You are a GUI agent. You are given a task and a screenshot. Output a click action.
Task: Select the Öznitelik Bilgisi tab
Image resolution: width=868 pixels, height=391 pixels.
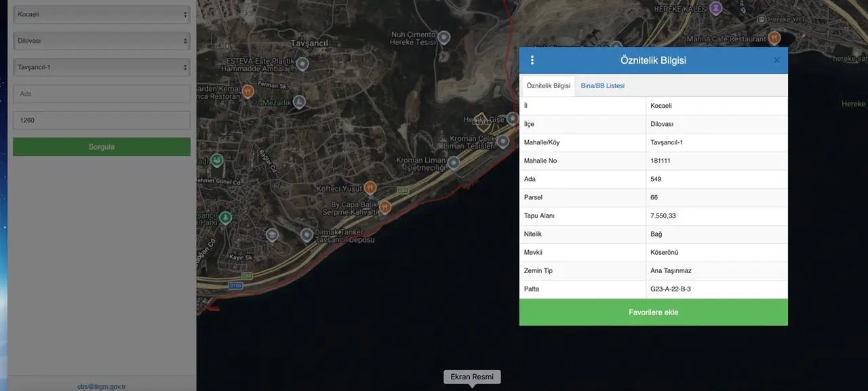tap(549, 86)
